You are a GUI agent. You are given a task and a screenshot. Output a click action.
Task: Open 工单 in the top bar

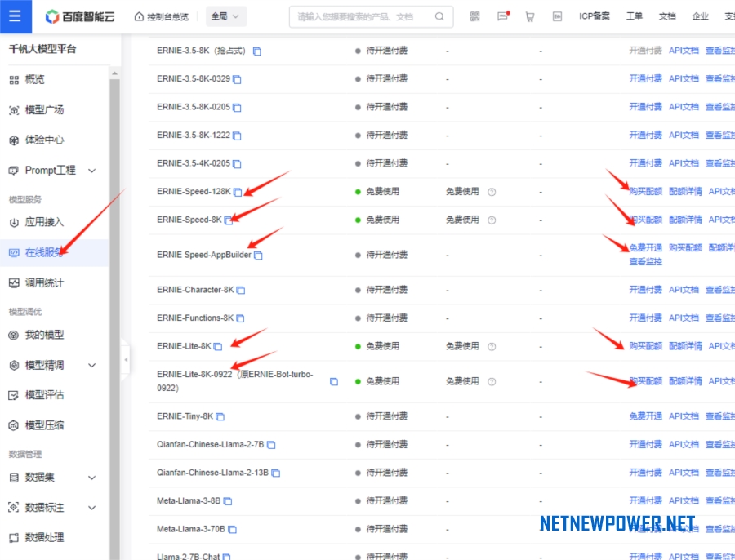635,16
